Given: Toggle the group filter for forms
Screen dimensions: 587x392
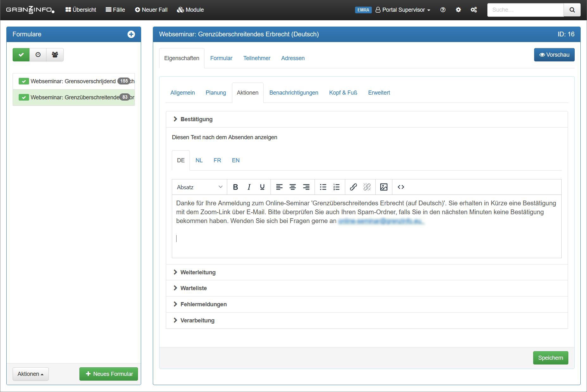Looking at the screenshot, I should click(55, 55).
